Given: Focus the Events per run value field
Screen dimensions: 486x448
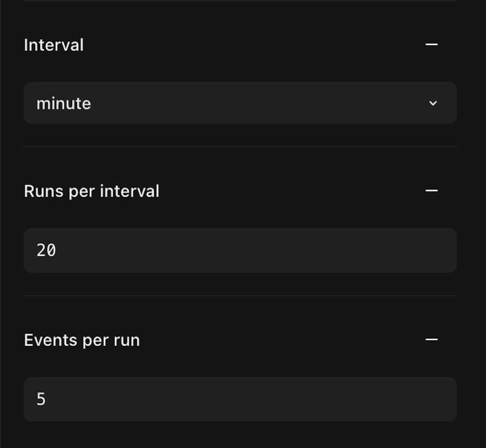Looking at the screenshot, I should 239,399.
